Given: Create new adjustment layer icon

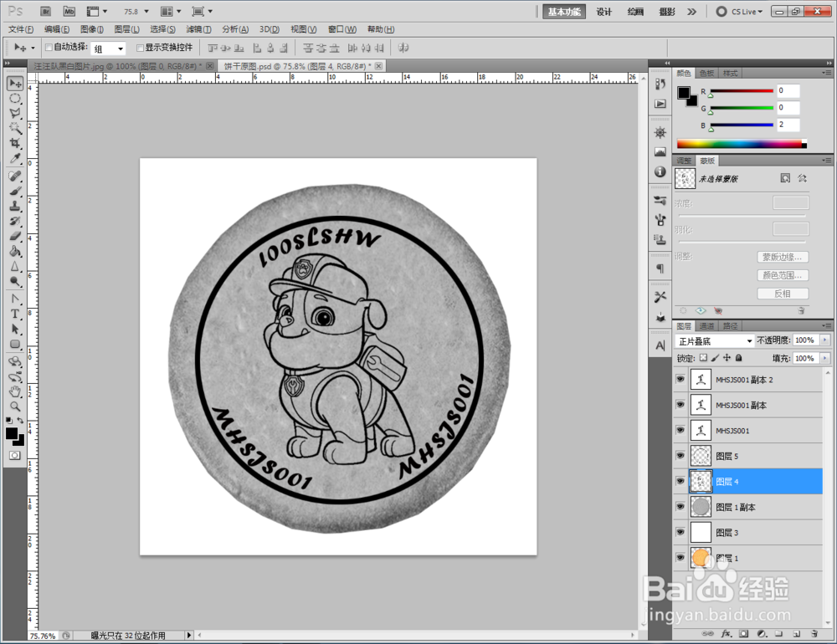Looking at the screenshot, I should pos(762,634).
